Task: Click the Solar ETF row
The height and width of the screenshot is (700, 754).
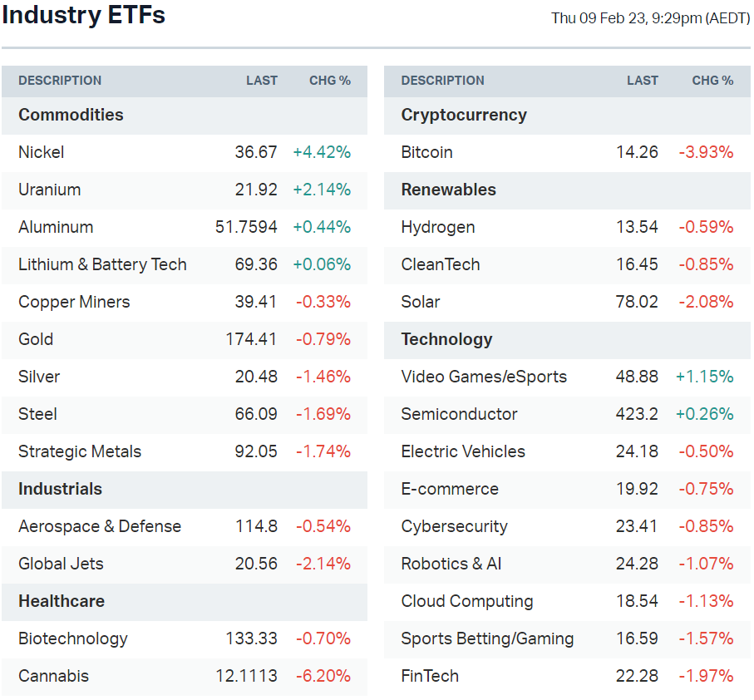Action: pyautogui.click(x=421, y=302)
